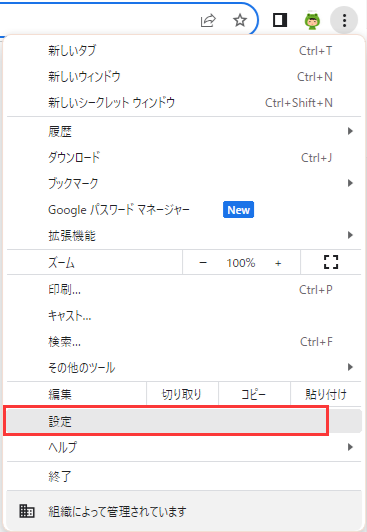Click the 100% zoom value

241,263
